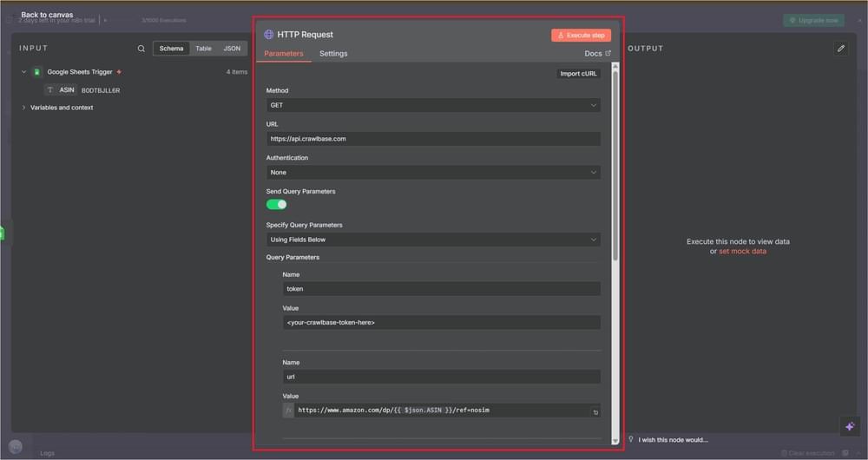The image size is (868, 460).
Task: Click the Execute step button
Action: click(x=581, y=36)
